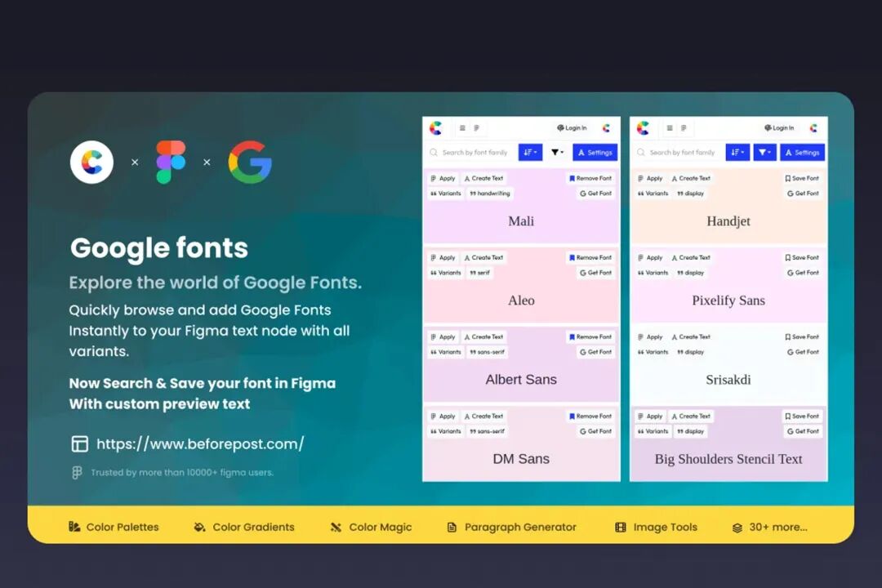Open the blue filter dropdown in the Handjet panel
This screenshot has width=882, height=588.
764,153
